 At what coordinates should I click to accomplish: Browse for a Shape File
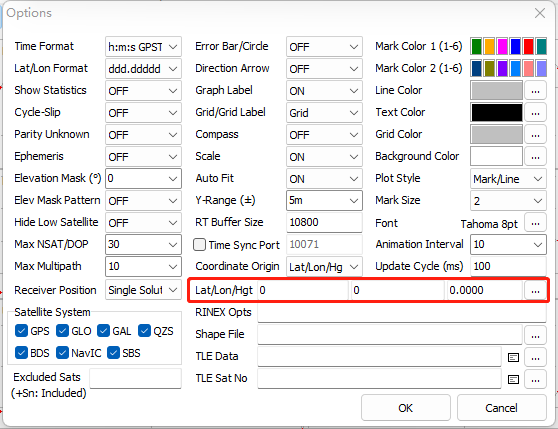point(535,336)
